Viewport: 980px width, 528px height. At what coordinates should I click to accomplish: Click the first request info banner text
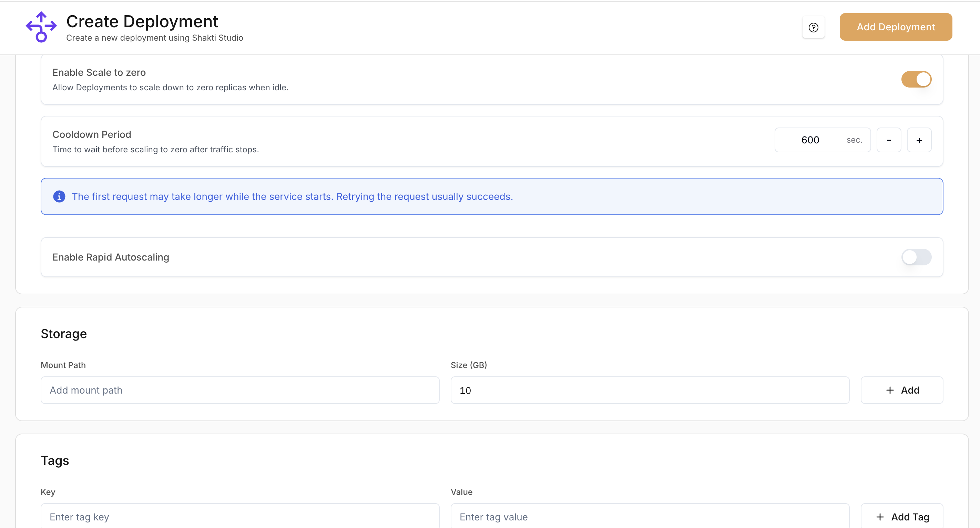(292, 196)
